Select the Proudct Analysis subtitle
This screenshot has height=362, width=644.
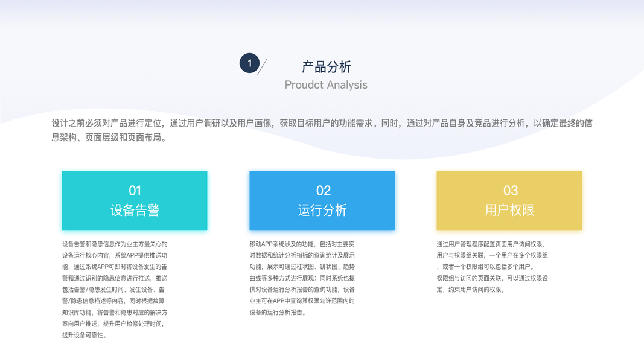tap(326, 85)
